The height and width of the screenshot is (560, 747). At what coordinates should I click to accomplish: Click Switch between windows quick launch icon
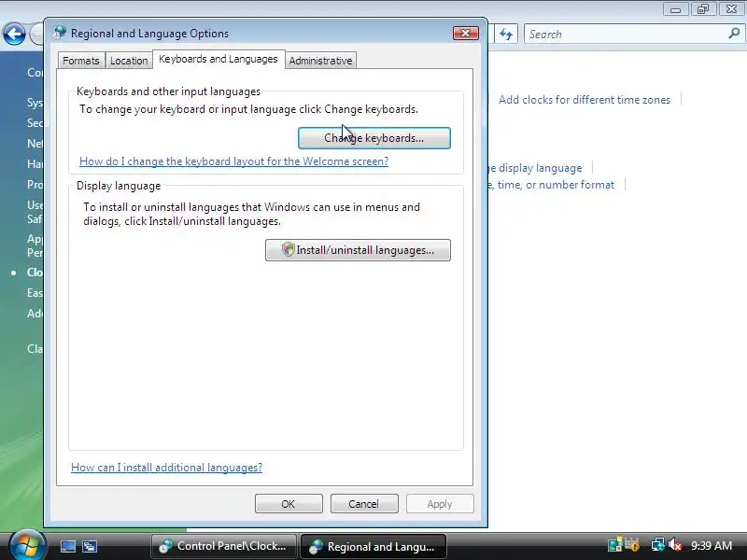click(90, 546)
